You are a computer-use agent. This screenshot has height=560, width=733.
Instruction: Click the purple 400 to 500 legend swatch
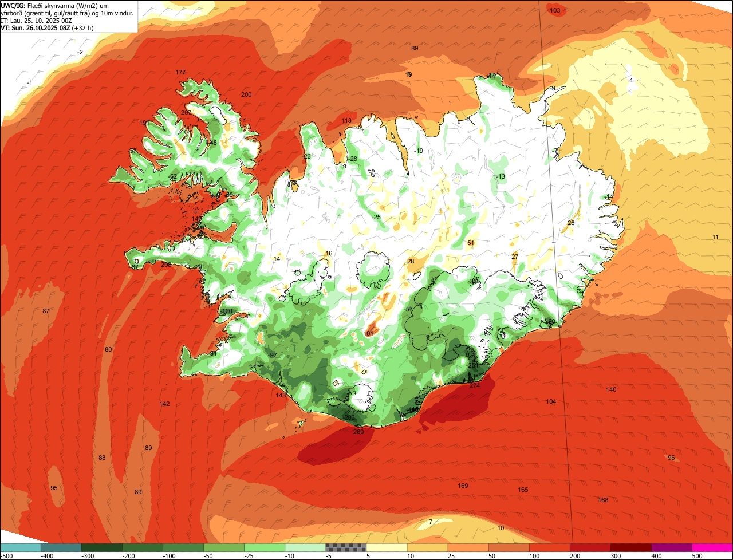point(672,547)
